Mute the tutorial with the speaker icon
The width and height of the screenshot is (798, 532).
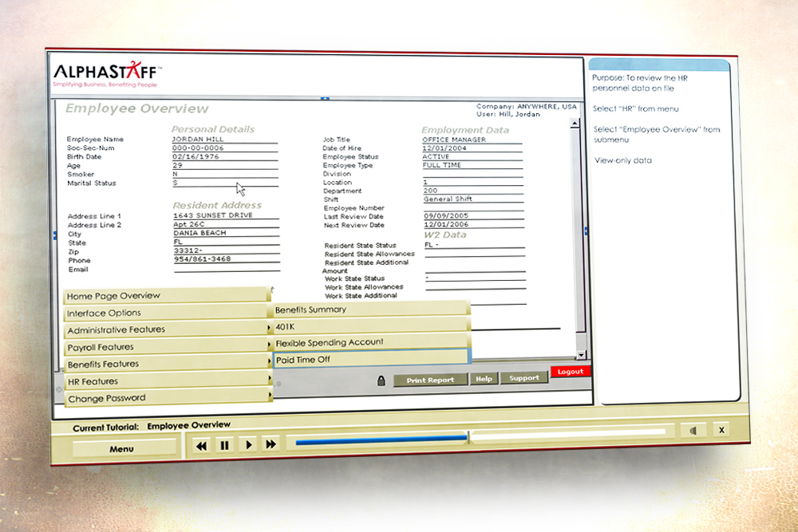[x=693, y=430]
